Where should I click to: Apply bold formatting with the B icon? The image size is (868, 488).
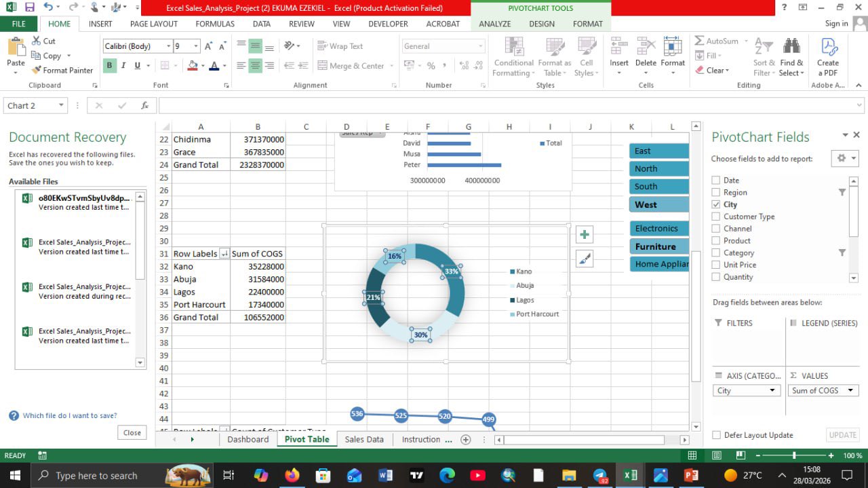pyautogui.click(x=109, y=66)
